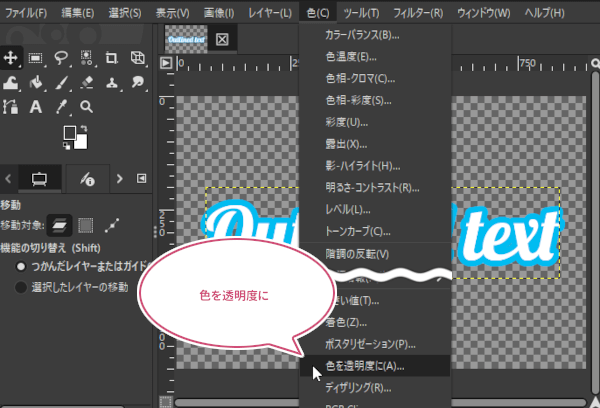Select the Rectangle Select tool

tap(36, 58)
